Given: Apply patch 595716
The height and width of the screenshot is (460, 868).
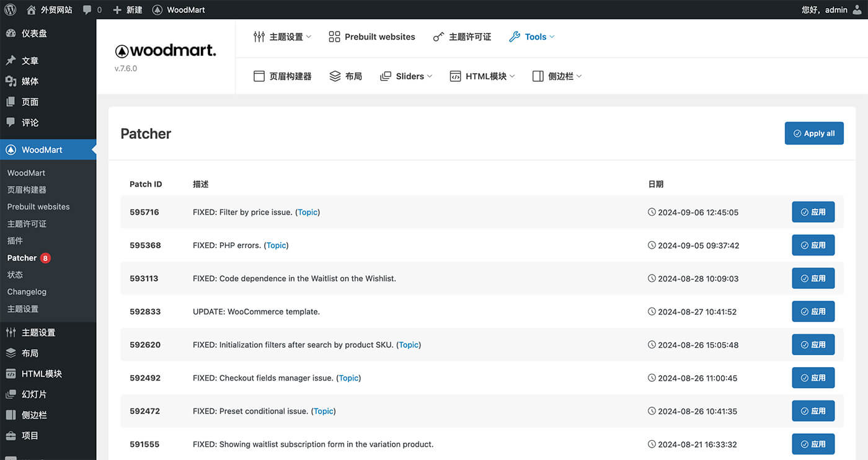Looking at the screenshot, I should (813, 212).
